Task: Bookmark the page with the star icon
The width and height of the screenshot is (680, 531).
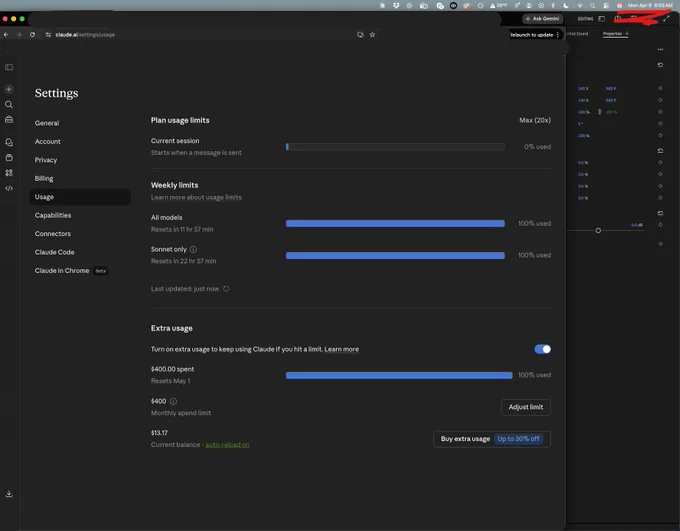Action: click(x=372, y=35)
